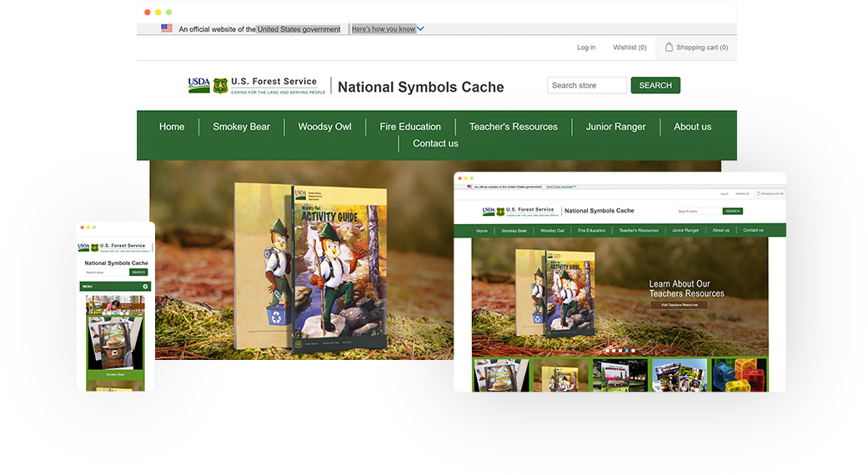Open the Smokey Bear poster thumbnail in the mobile window

coord(115,342)
